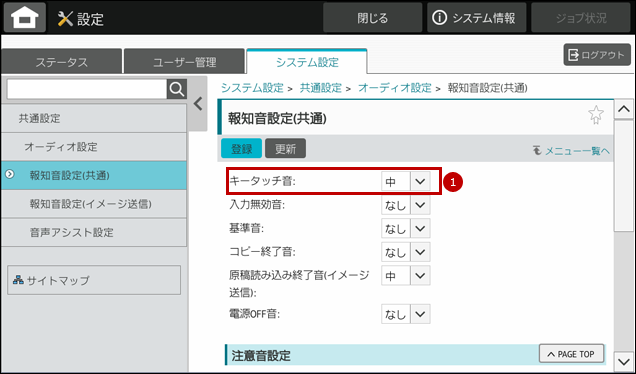The image size is (636, 374).
Task: Collapse the left sidebar with the arrow
Action: (x=198, y=104)
